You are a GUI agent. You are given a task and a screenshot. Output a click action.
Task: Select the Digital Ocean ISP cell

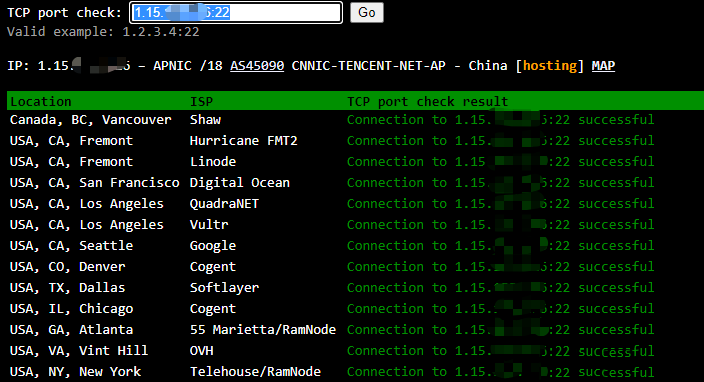[240, 183]
